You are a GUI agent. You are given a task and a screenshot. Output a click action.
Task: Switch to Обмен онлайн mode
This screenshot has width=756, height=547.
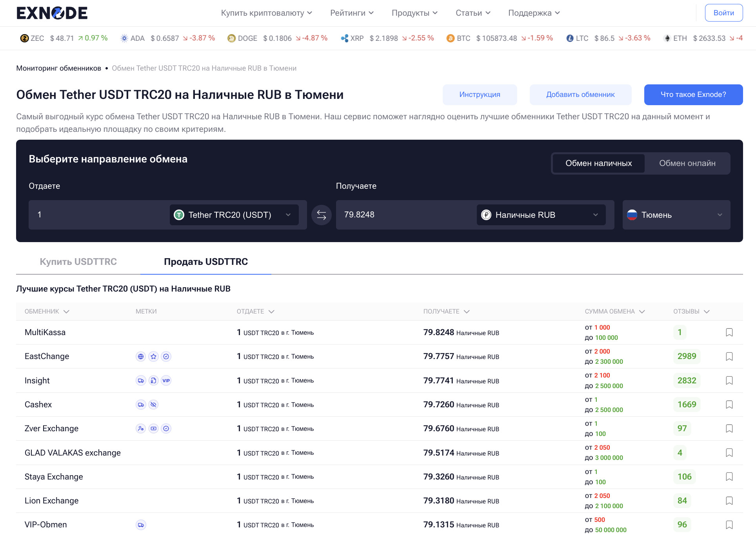click(x=687, y=163)
